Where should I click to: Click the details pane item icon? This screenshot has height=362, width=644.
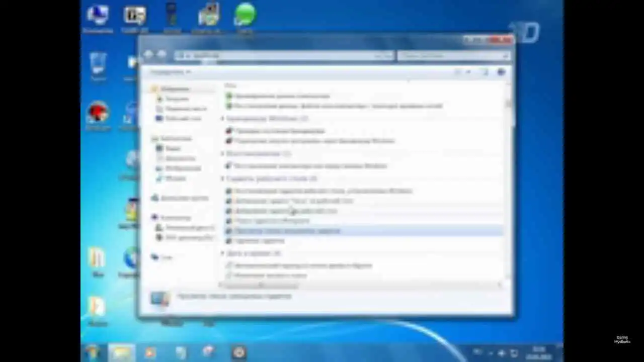160,299
